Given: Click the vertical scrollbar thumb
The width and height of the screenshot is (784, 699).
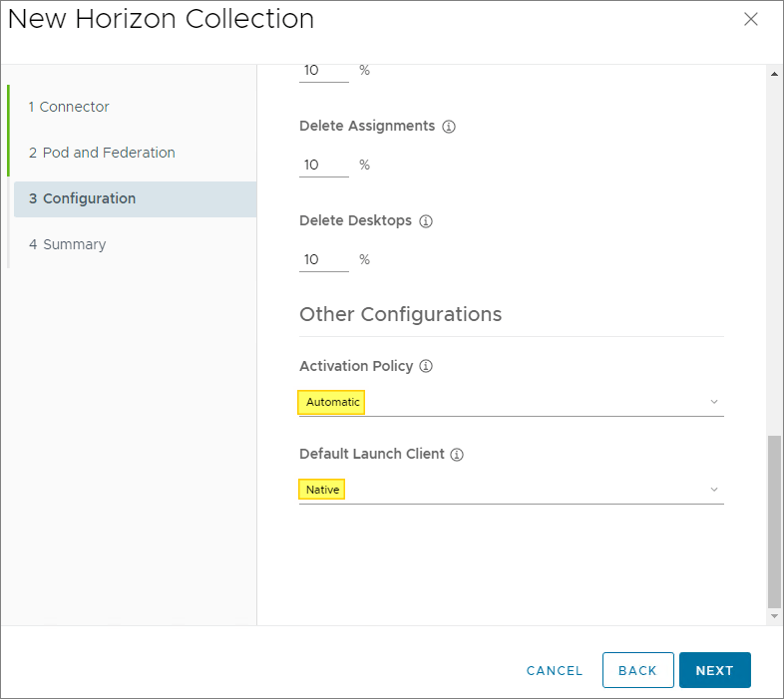Looking at the screenshot, I should (x=774, y=521).
